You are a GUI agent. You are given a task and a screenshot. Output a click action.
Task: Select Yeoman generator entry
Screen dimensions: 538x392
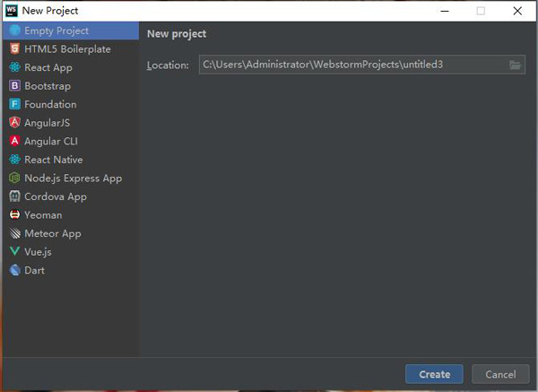[71, 215]
